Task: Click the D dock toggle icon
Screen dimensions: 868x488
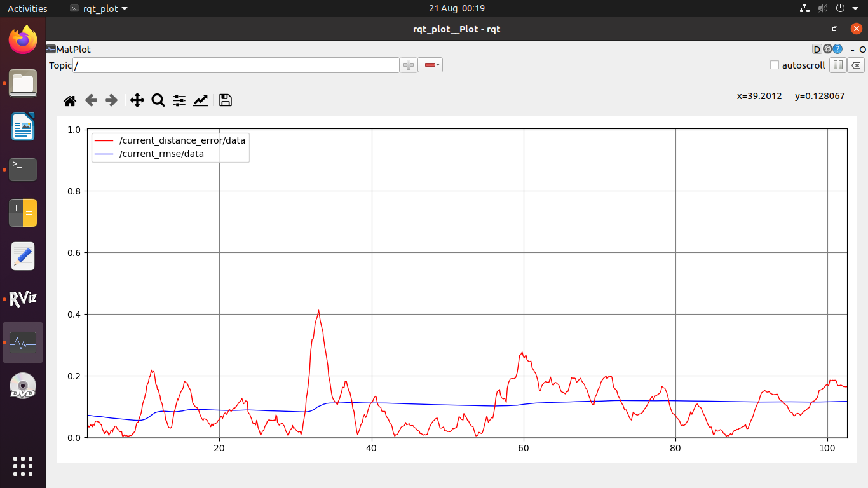Action: pyautogui.click(x=817, y=49)
